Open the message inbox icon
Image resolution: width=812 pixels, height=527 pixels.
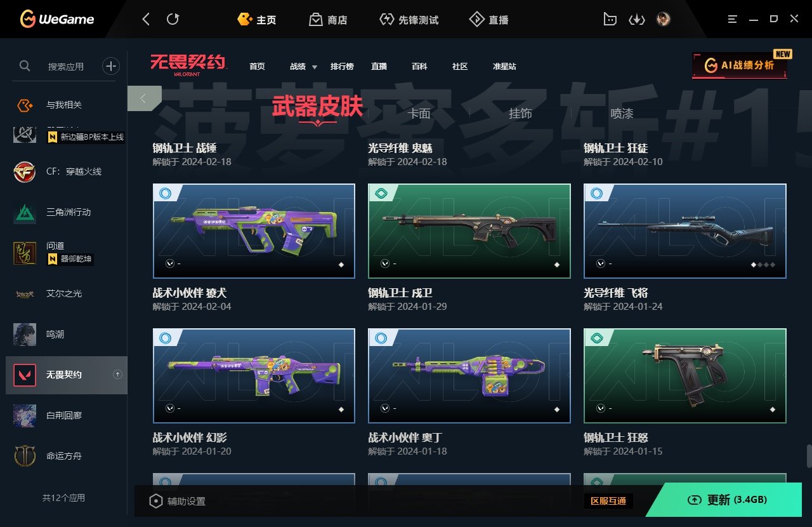(610, 20)
